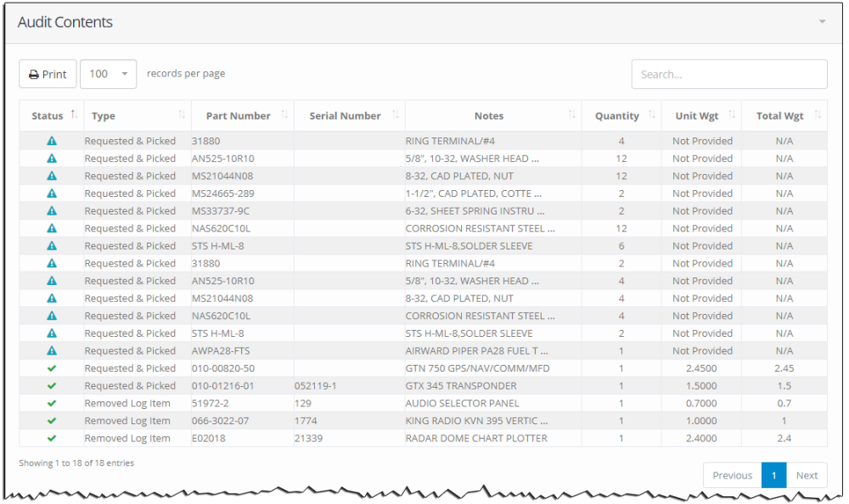The image size is (849, 504).
Task: Select part number AWPA28-FTS
Action: pos(221,350)
